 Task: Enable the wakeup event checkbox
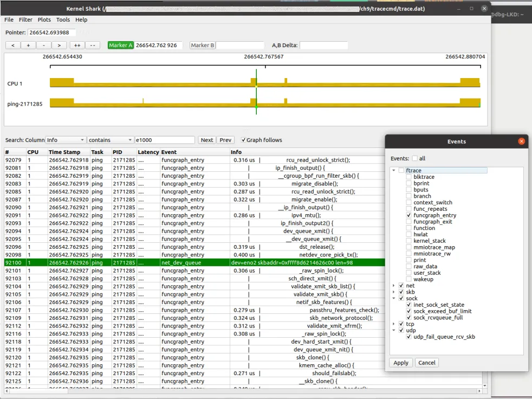408,279
